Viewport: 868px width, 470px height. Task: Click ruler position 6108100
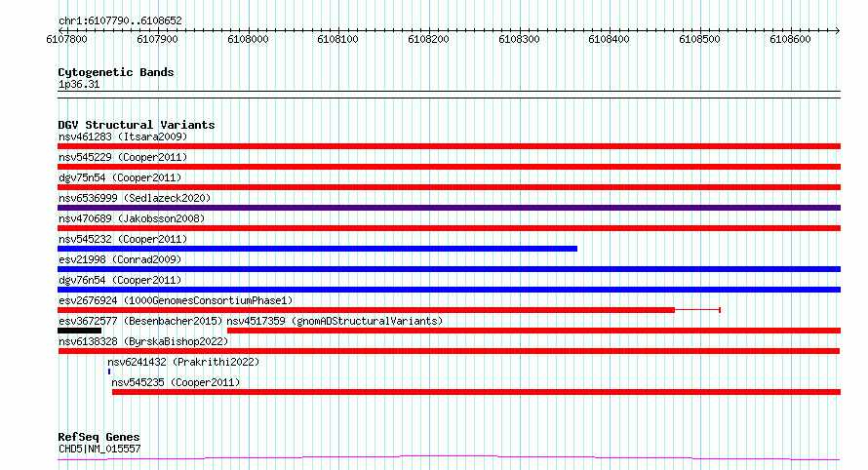point(337,39)
